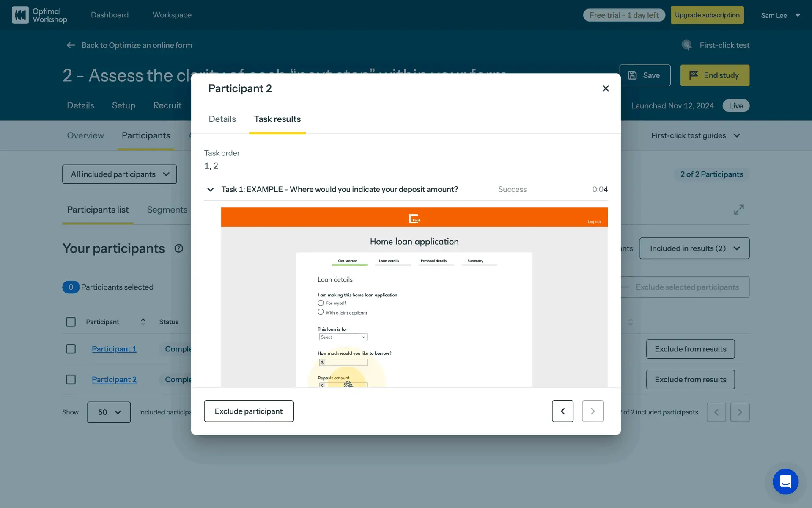The height and width of the screenshot is (508, 812).
Task: Open the Intercom chat bubble
Action: point(785,481)
